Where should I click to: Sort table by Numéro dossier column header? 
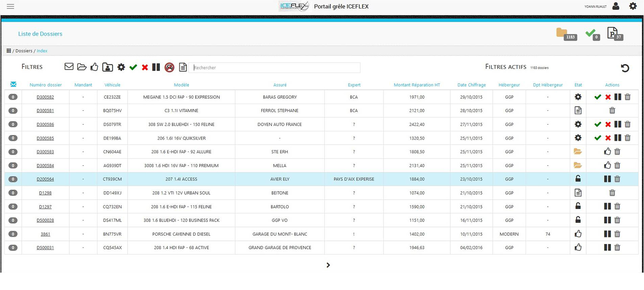tap(45, 85)
